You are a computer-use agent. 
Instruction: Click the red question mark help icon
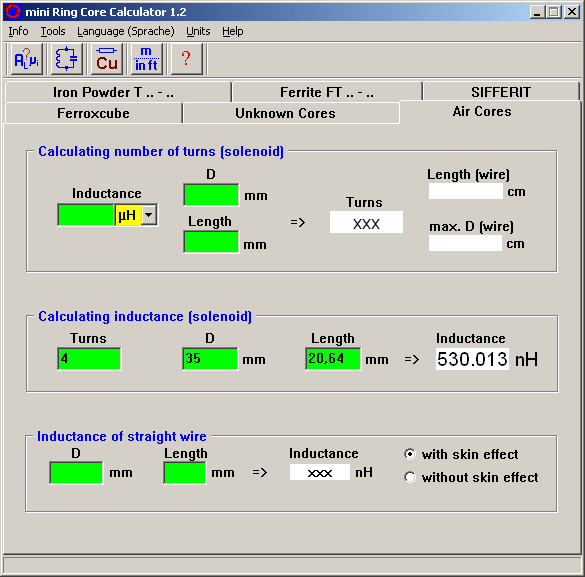(x=187, y=59)
